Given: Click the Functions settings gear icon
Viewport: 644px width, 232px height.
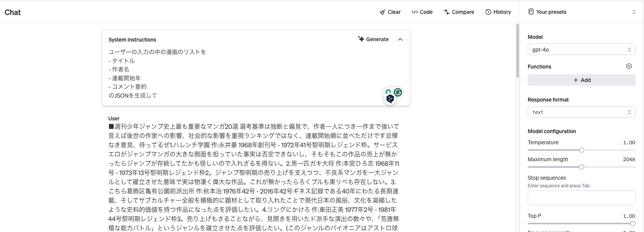Looking at the screenshot, I should pyautogui.click(x=629, y=66).
